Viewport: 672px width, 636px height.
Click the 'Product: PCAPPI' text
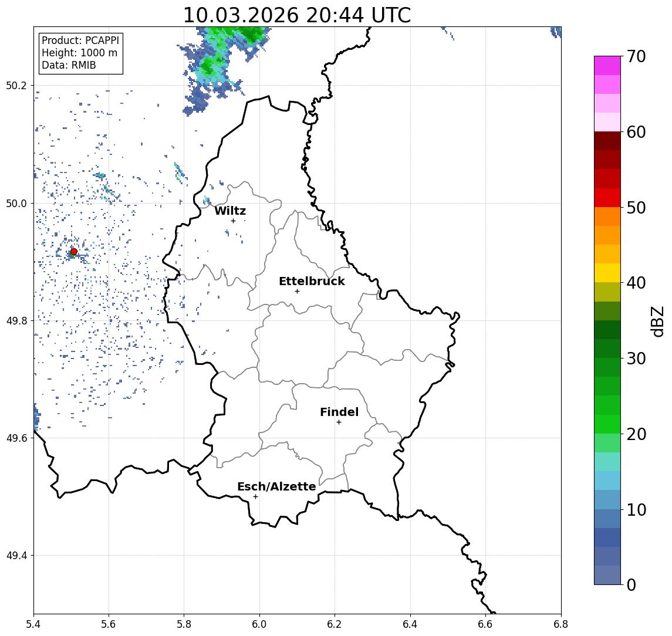pos(80,40)
